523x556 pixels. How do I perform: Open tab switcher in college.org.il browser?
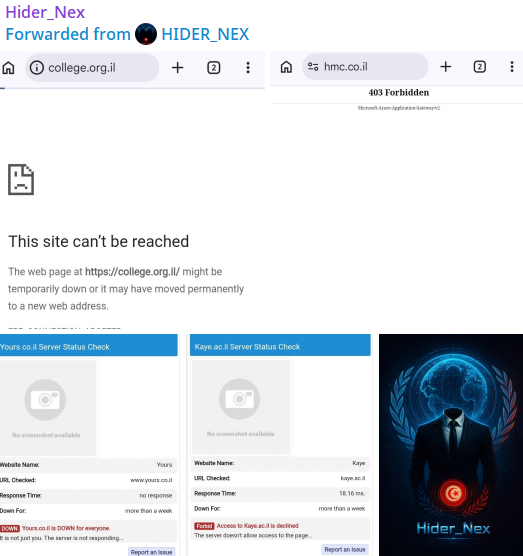click(213, 67)
